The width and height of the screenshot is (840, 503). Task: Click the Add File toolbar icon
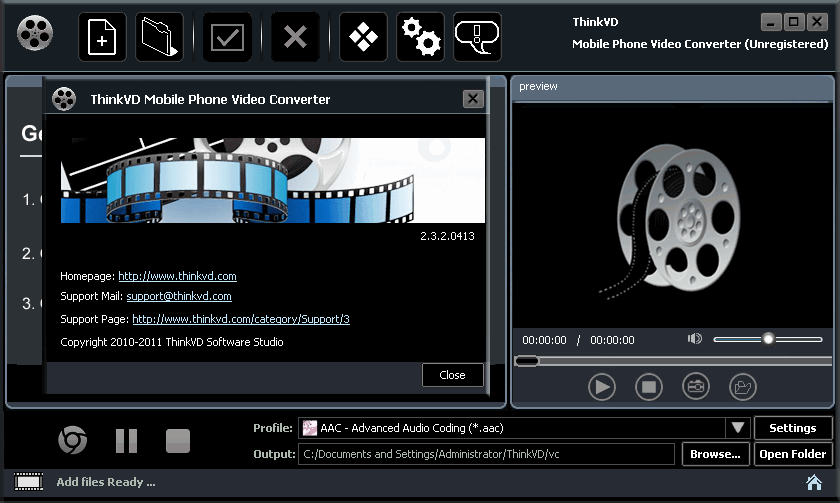[102, 37]
